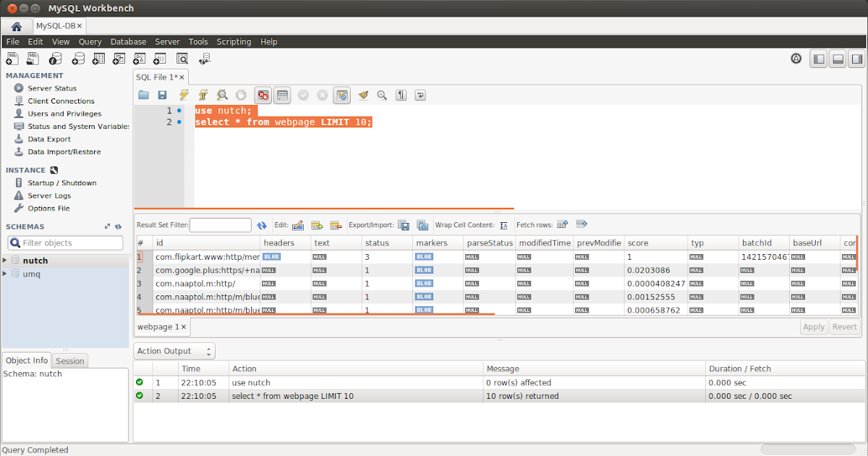868x456 pixels.
Task: Reconnect to DBMS icon
Action: (x=205, y=59)
